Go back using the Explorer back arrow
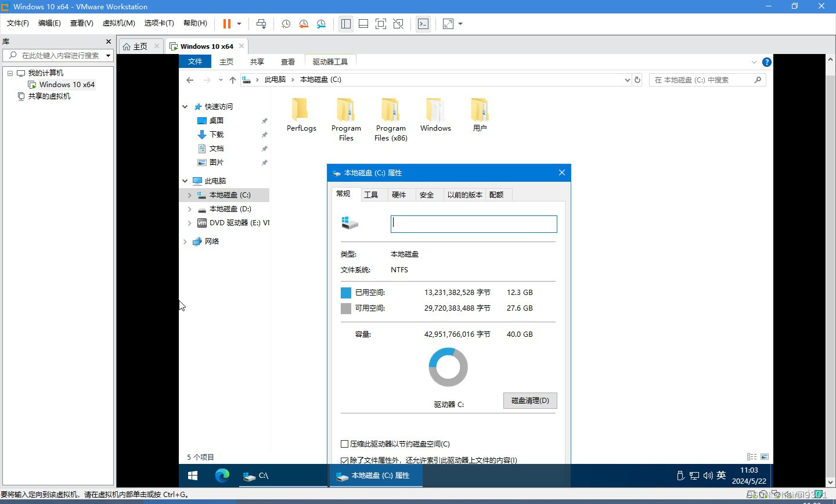This screenshot has height=504, width=836. point(190,80)
